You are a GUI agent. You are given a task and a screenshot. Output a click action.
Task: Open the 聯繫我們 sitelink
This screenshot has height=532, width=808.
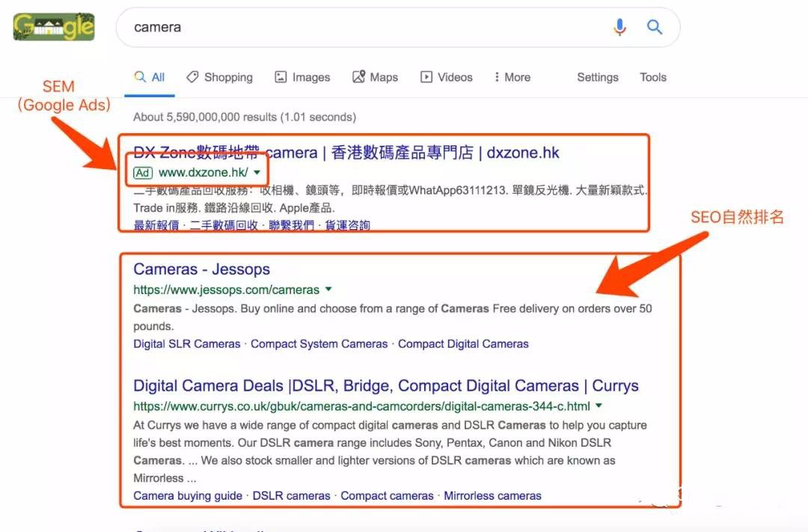291,225
